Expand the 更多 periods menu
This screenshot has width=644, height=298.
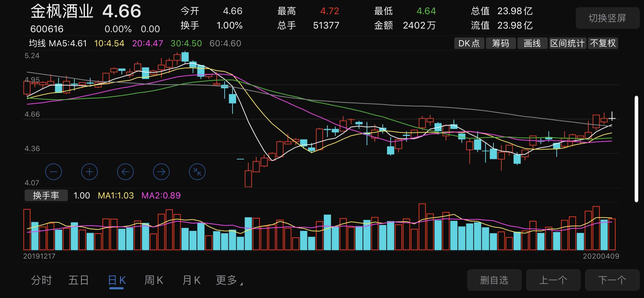click(x=229, y=280)
